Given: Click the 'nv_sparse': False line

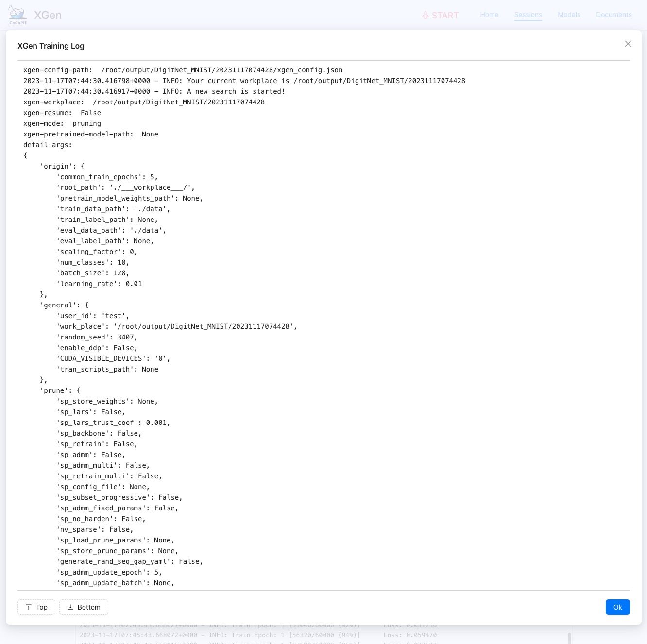Looking at the screenshot, I should tap(95, 529).
